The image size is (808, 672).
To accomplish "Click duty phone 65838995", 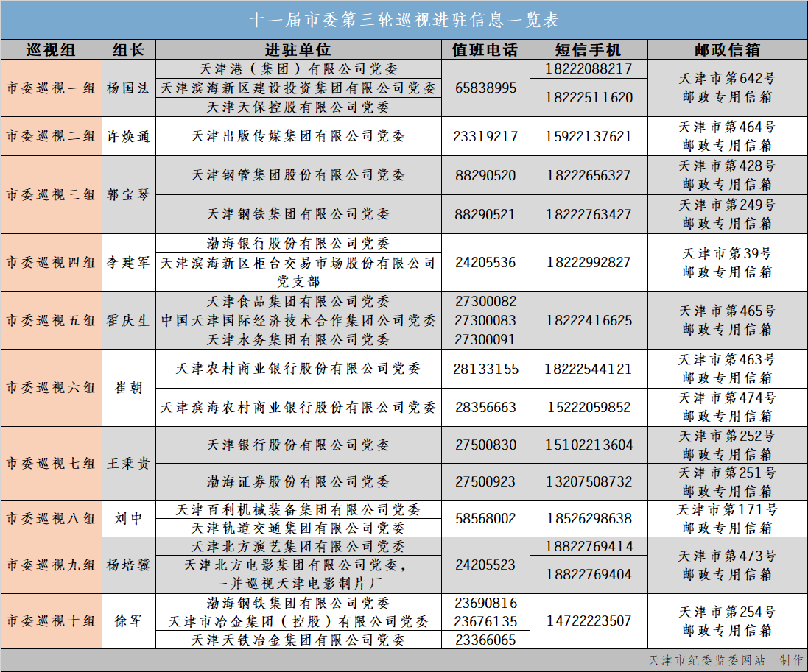I will (485, 88).
